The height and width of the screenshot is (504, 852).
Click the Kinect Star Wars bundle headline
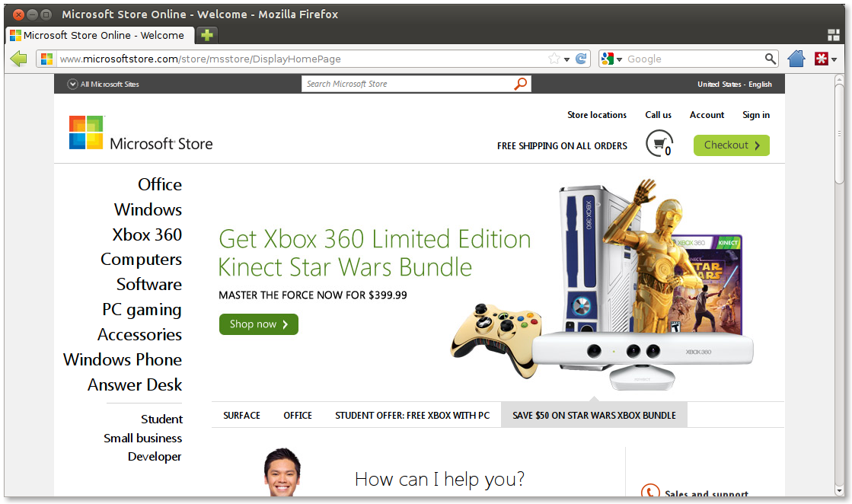click(375, 253)
